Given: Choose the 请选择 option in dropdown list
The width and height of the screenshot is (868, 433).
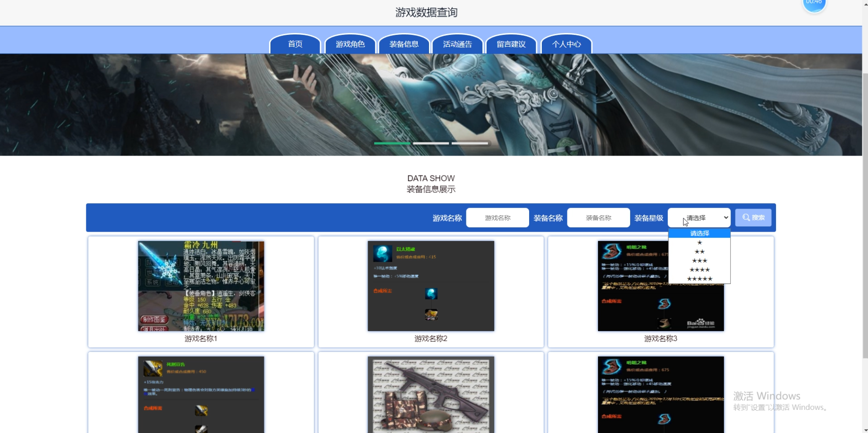Looking at the screenshot, I should tap(699, 233).
